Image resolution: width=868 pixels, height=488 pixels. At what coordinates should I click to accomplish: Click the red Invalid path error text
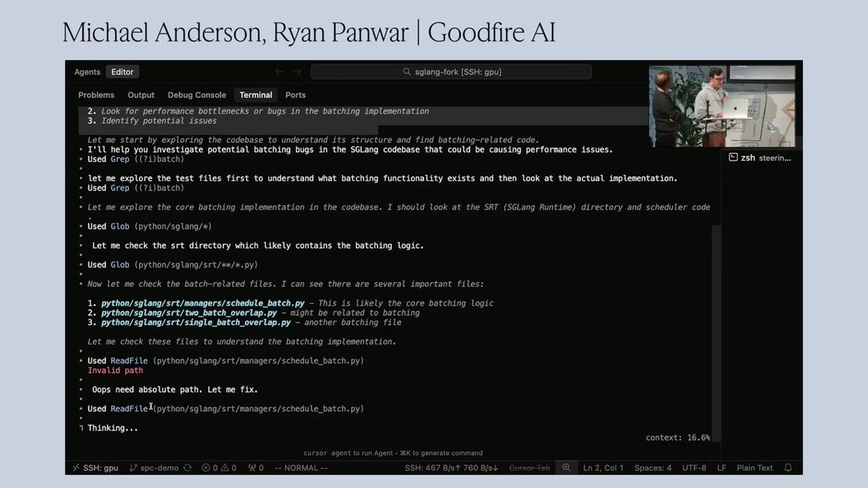[x=115, y=370]
